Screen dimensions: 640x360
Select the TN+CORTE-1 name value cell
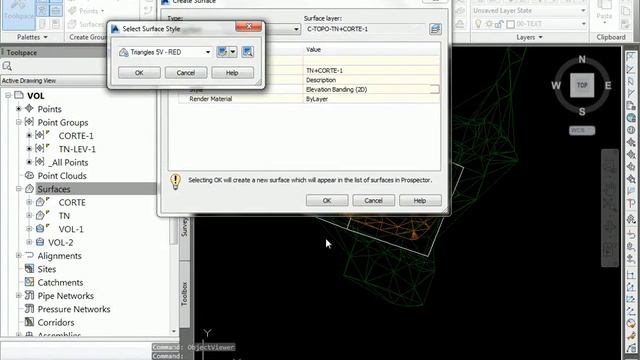[372, 70]
